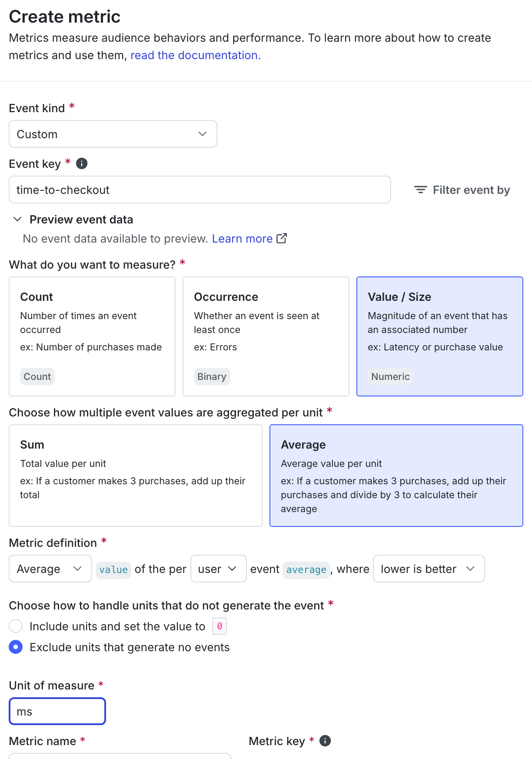Focus the Unit of measure field

point(57,711)
